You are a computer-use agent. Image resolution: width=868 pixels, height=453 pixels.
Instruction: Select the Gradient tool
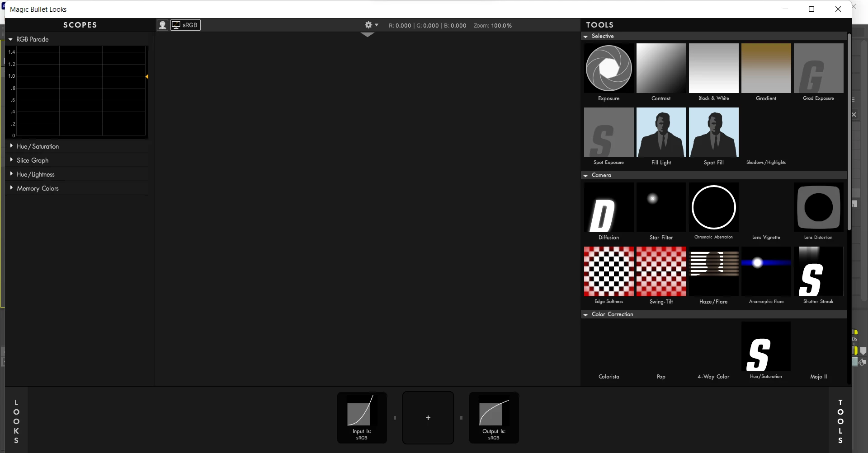click(766, 72)
